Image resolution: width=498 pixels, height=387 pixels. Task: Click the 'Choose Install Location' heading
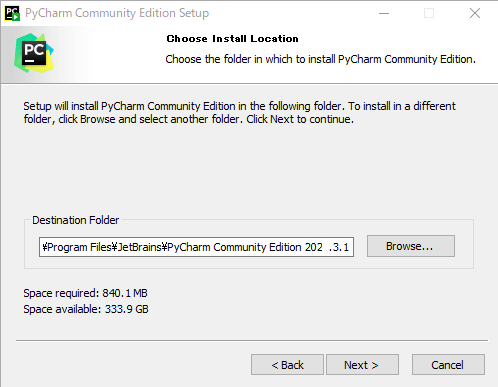pyautogui.click(x=232, y=39)
